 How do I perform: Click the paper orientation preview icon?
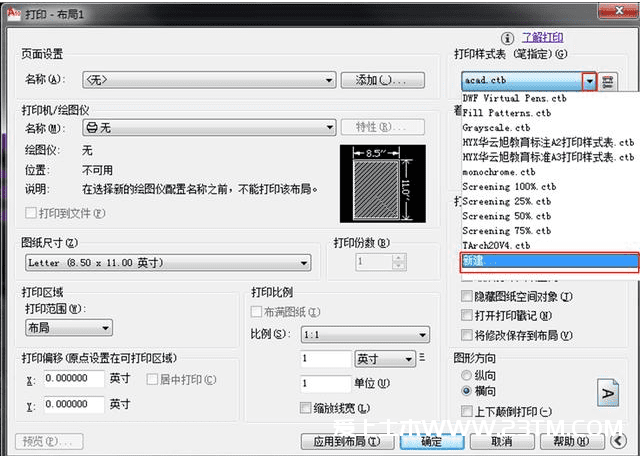pyautogui.click(x=608, y=393)
